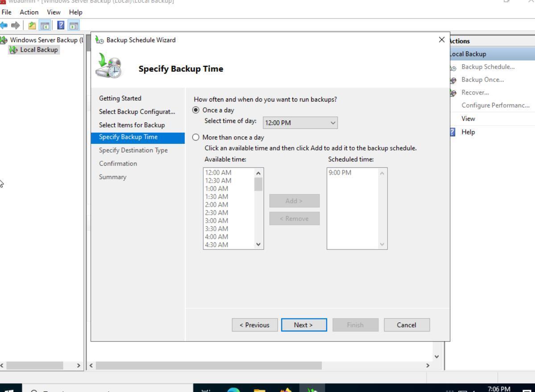Image resolution: width=535 pixels, height=392 pixels.
Task: Toggle Show/Hide Action Pane toolbar icon
Action: (74, 26)
